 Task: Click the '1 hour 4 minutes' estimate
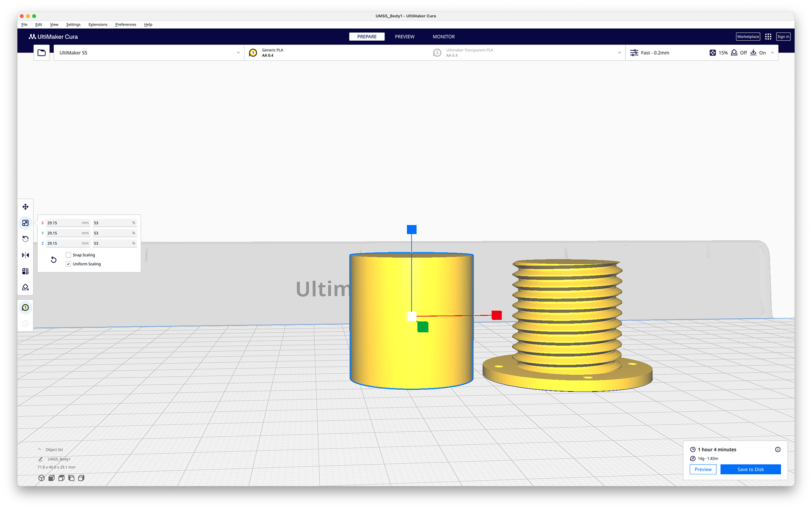pos(717,449)
